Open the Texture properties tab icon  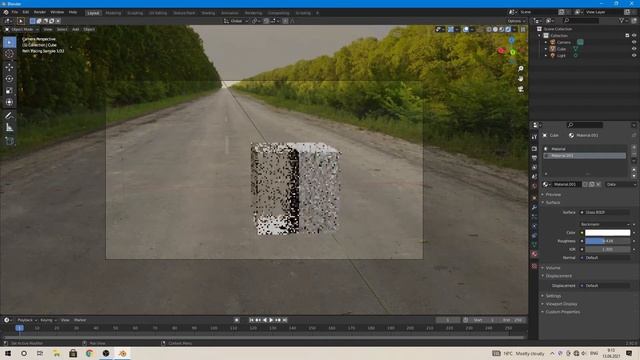[x=534, y=266]
